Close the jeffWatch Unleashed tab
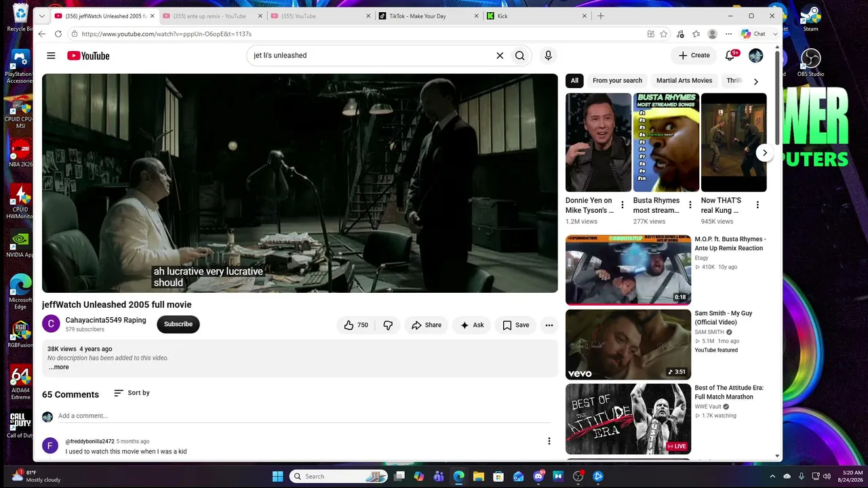 pyautogui.click(x=152, y=16)
